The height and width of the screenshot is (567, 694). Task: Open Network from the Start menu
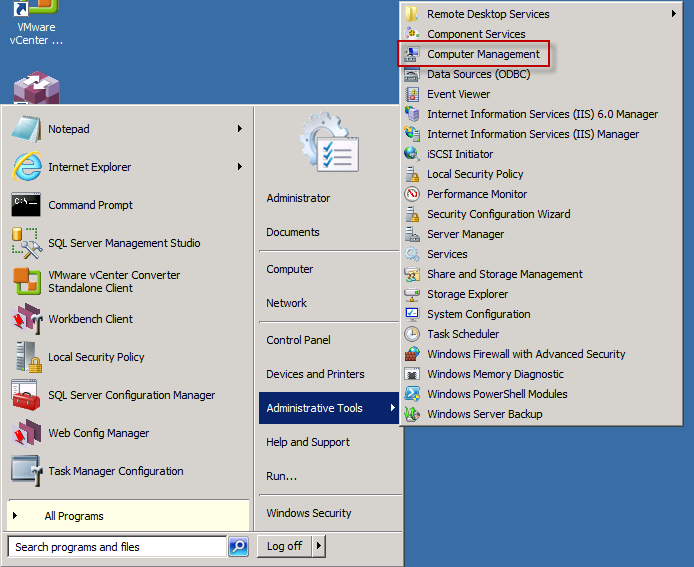(286, 303)
